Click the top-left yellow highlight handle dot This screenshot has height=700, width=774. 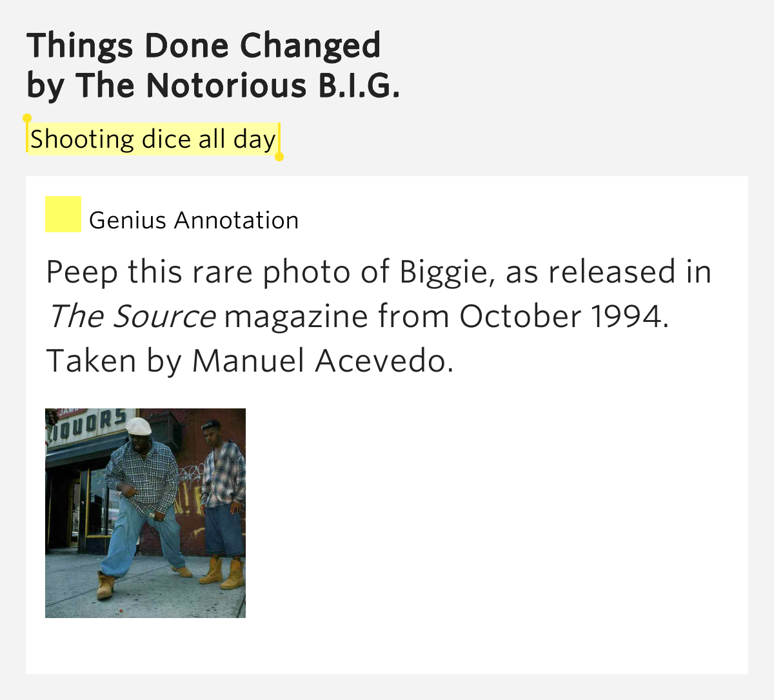(x=27, y=118)
